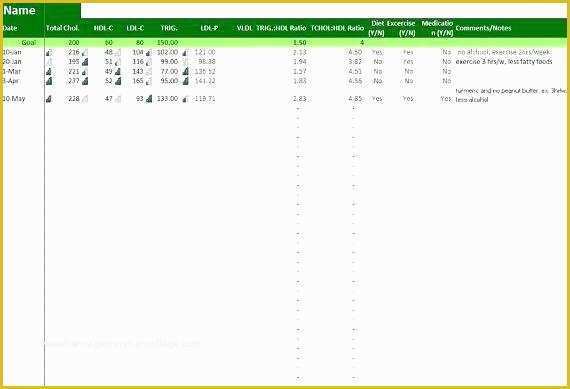Screen dimensions: 570x389
Task: Select Total Chol. cell 237
Action: 74,81
